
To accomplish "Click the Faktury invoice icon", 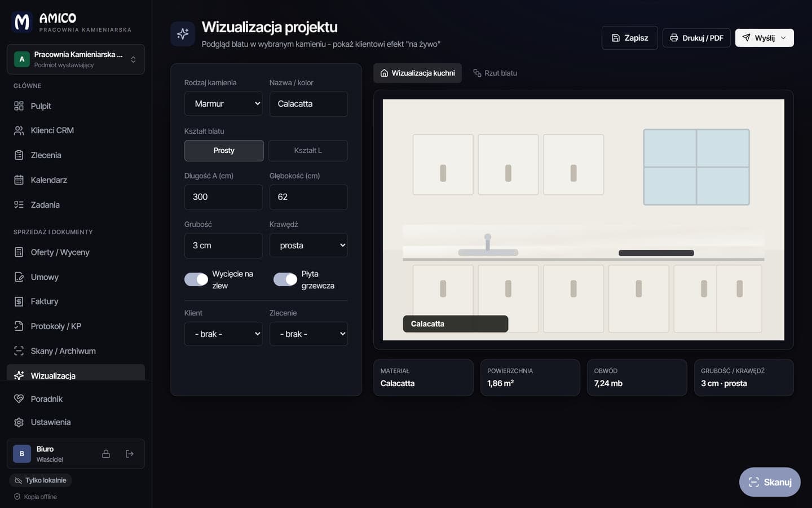I will pyautogui.click(x=19, y=301).
